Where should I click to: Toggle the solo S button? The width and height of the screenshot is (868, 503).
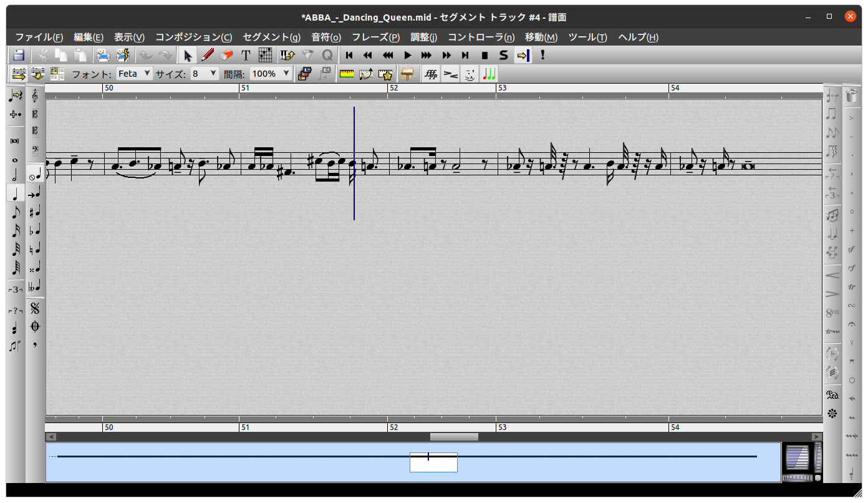pyautogui.click(x=504, y=55)
